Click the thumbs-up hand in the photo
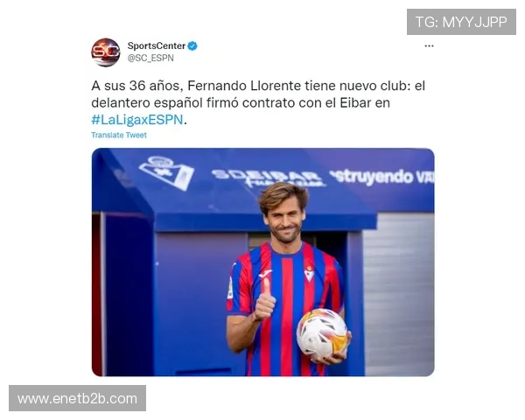This screenshot has height=420, width=525. [x=265, y=300]
